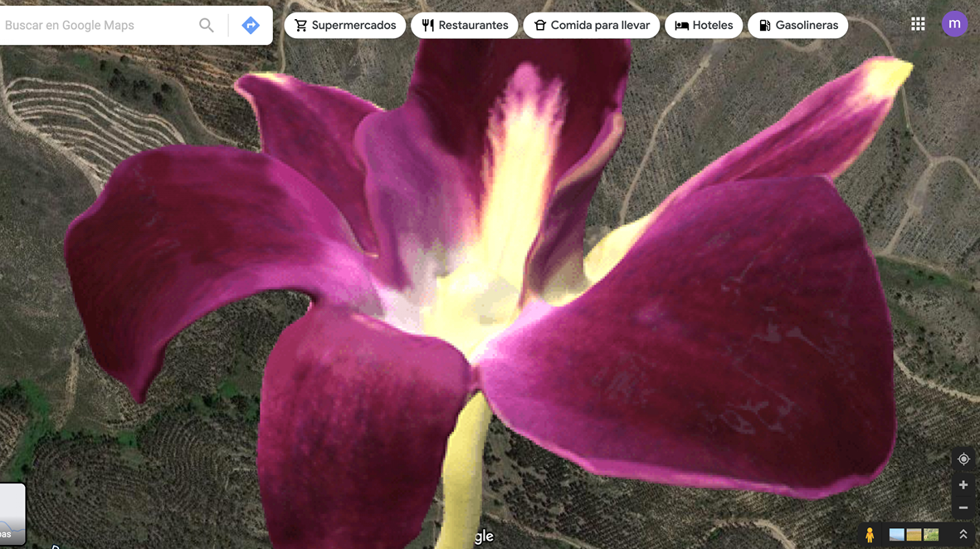
Task: Center map on my location
Action: click(963, 459)
